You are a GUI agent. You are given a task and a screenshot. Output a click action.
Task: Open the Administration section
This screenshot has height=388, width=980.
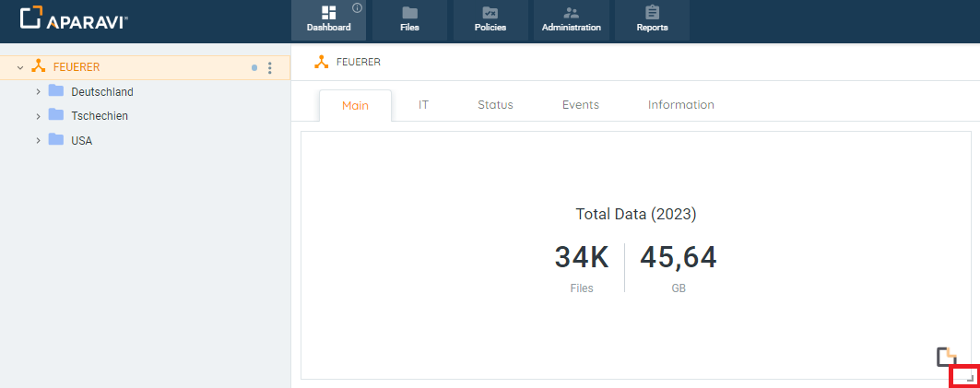(571, 19)
